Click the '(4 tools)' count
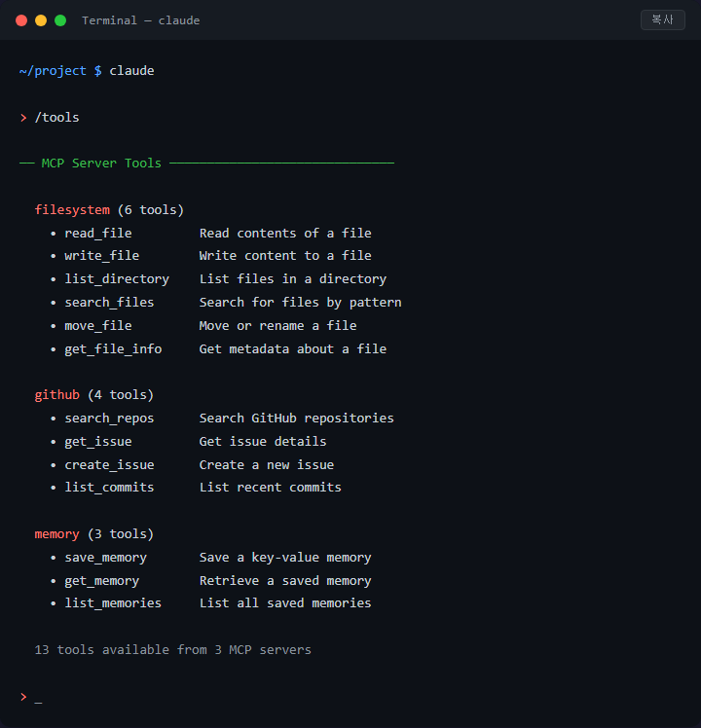 pyautogui.click(x=121, y=395)
